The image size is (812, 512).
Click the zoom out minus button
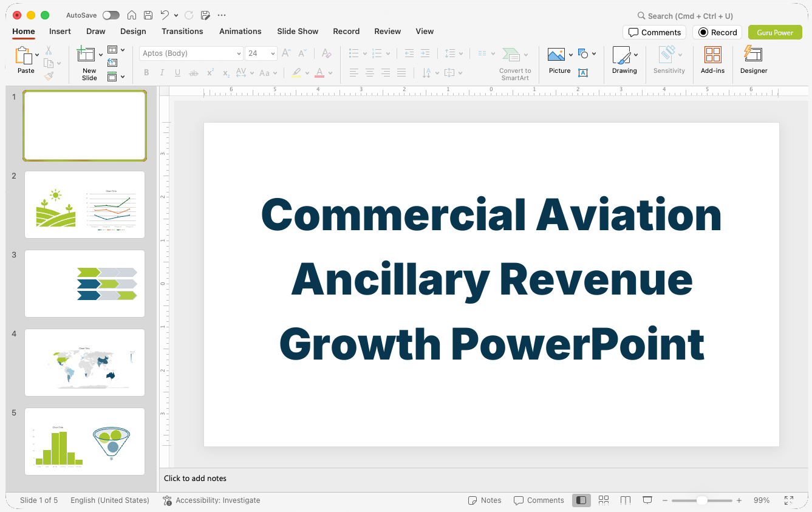[665, 500]
